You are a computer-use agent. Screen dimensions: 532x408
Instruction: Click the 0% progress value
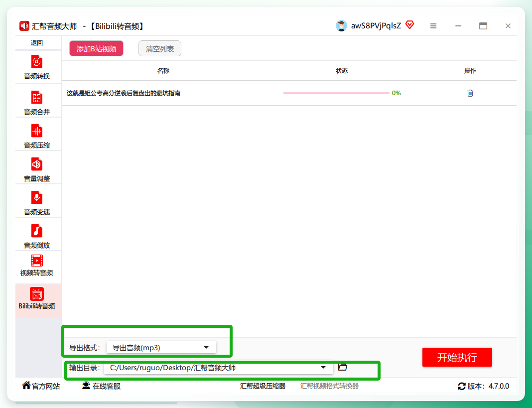(397, 93)
